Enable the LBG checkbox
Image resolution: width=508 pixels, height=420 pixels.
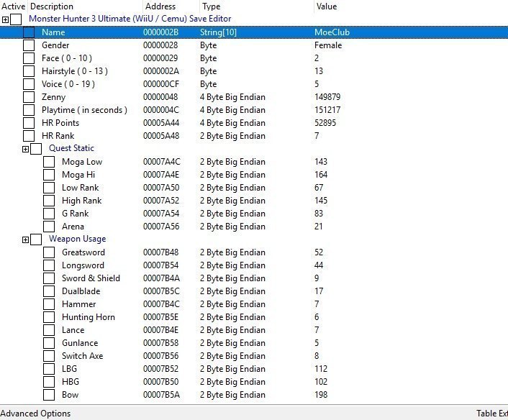pos(49,369)
